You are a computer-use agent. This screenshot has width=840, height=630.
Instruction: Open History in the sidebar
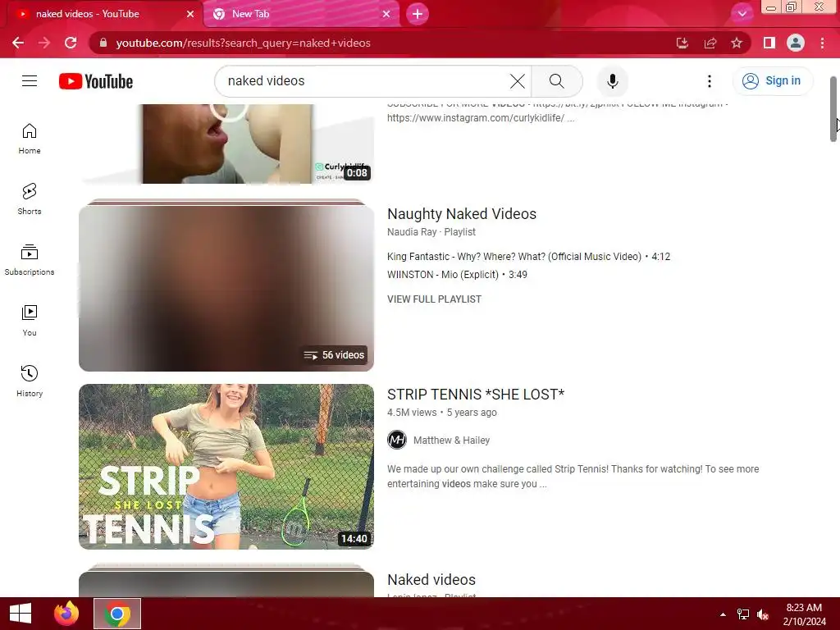pos(30,381)
